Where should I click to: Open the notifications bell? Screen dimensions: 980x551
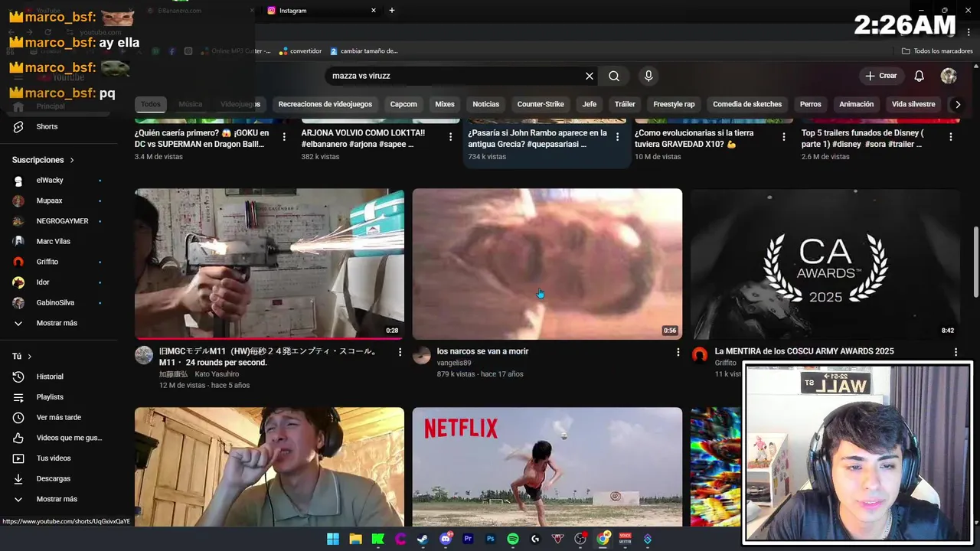pos(920,76)
